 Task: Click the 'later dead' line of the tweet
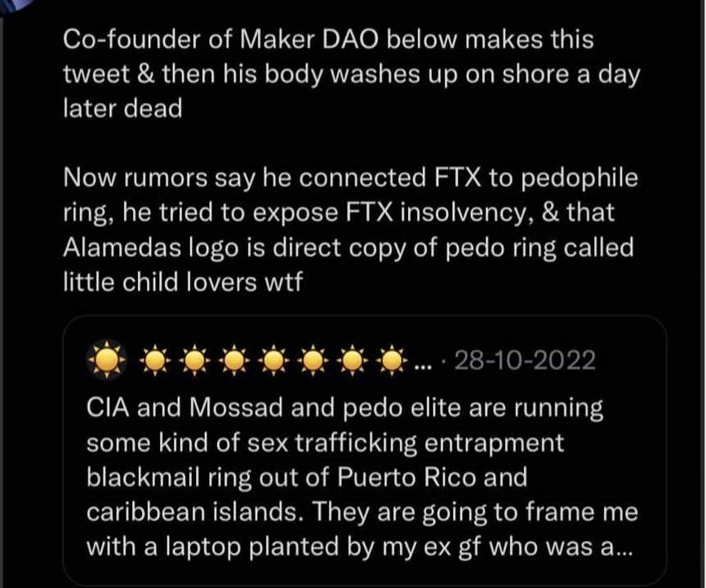(x=122, y=108)
